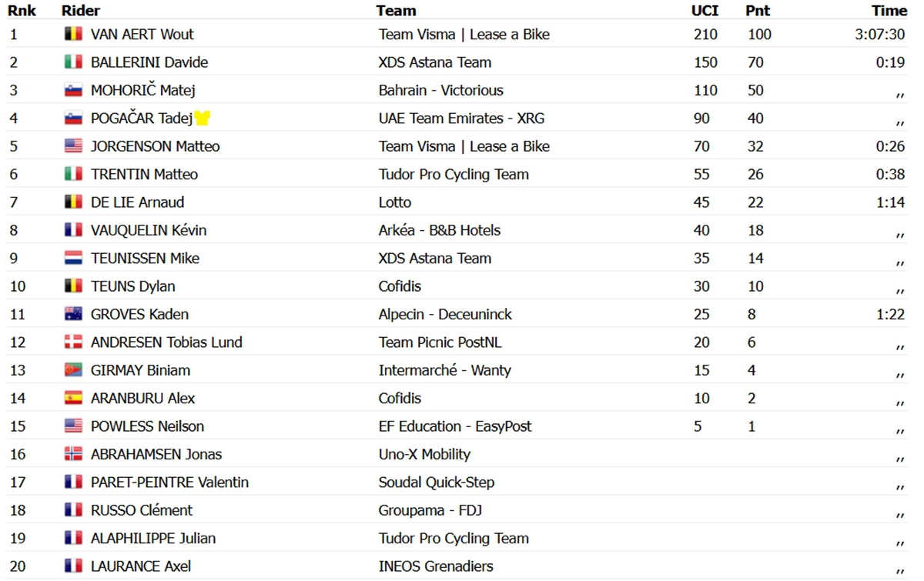Open rider page for BALLERINI Davide
Viewport: 924px width, 581px height.
click(x=149, y=62)
